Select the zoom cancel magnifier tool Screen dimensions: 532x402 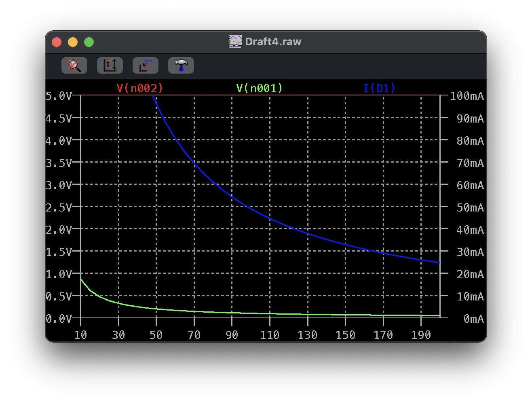[x=74, y=65]
